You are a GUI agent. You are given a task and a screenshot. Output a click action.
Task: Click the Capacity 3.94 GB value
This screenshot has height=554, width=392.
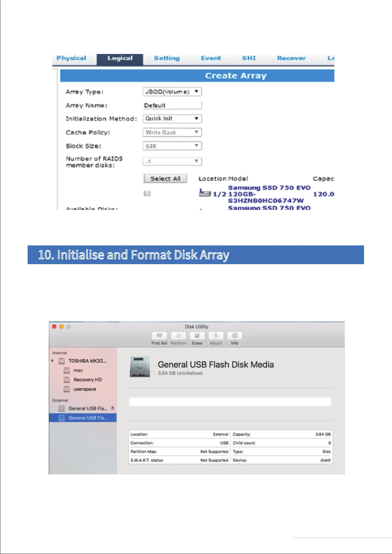coord(323,434)
